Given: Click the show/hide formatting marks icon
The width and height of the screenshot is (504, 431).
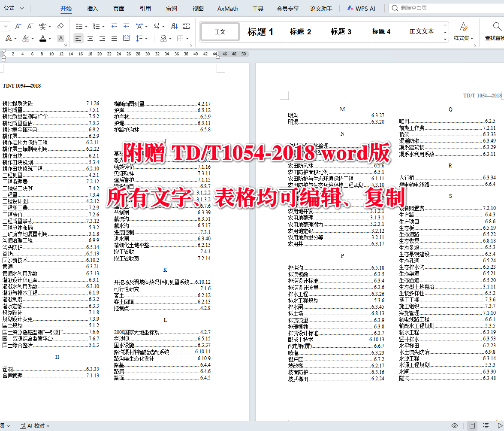Looking at the screenshot, I should [x=187, y=26].
